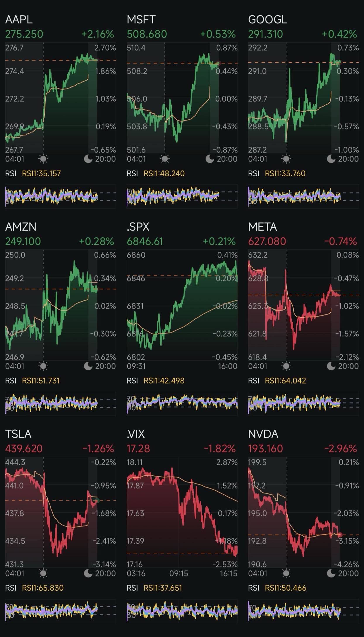The image size is (364, 637).
Task: Click the sun icon under NVDA chart
Action: coord(286,573)
